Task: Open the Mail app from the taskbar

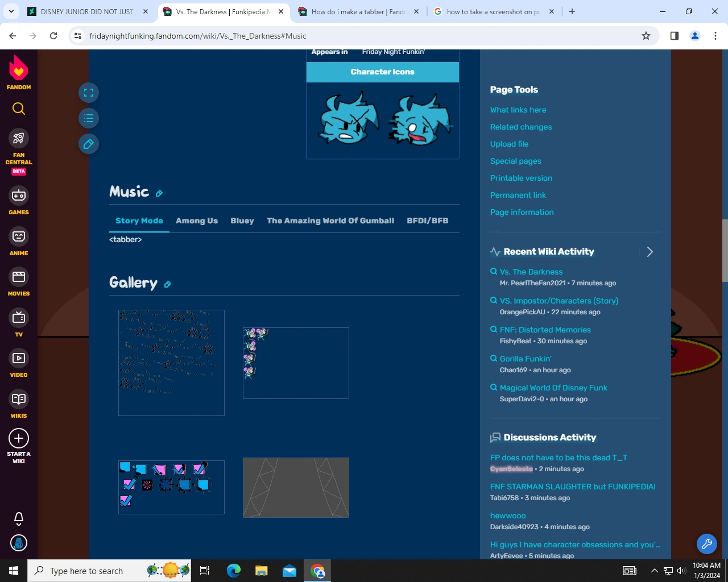Action: (289, 571)
